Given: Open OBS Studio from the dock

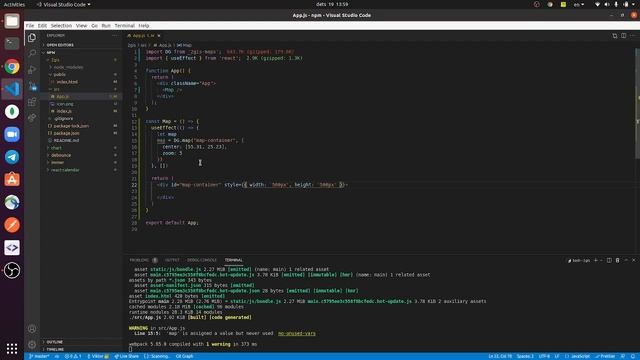Looking at the screenshot, I should [12, 270].
